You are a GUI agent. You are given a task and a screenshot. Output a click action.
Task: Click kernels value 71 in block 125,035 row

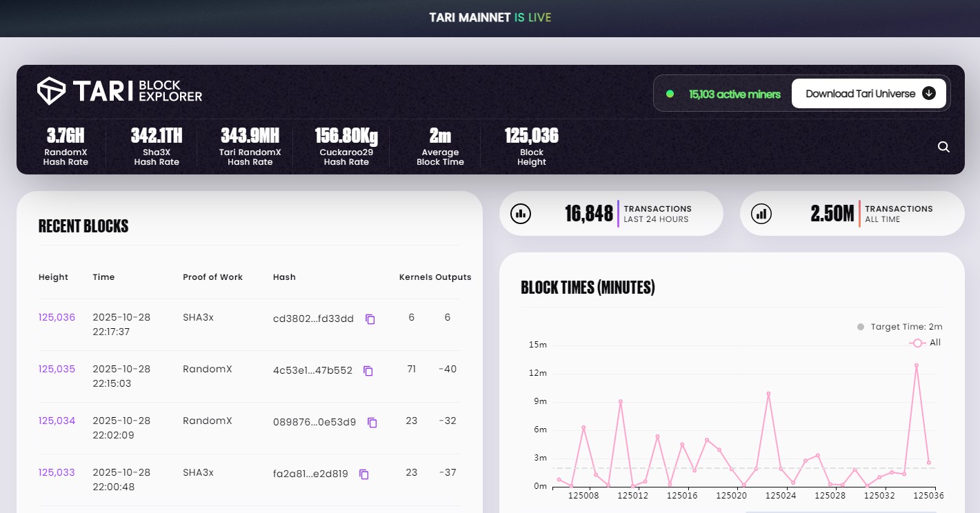(412, 369)
